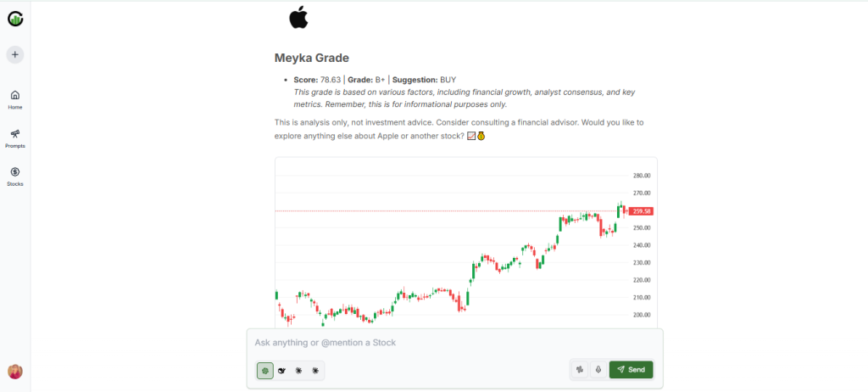Open the Prompts section
The height and width of the screenshot is (392, 868).
click(x=15, y=137)
